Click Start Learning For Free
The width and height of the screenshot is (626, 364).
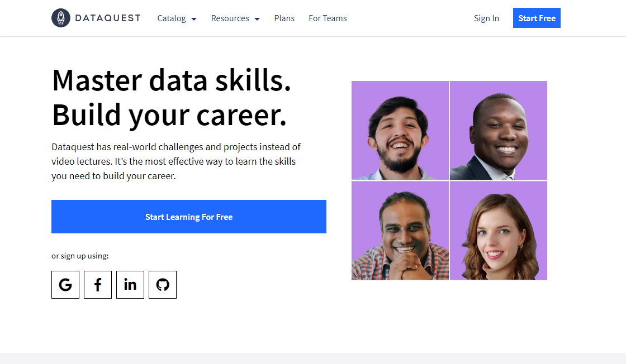(x=188, y=217)
